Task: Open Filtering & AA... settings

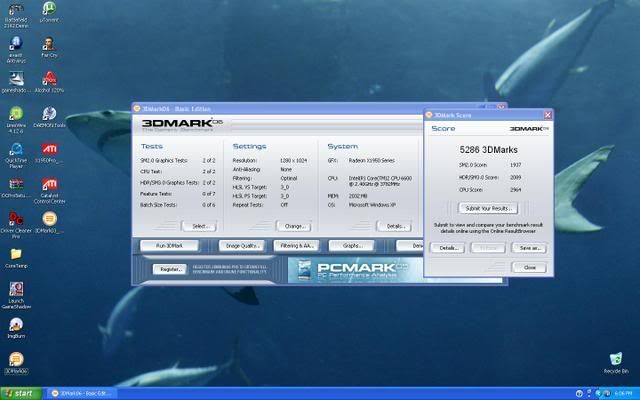Action: (296, 246)
